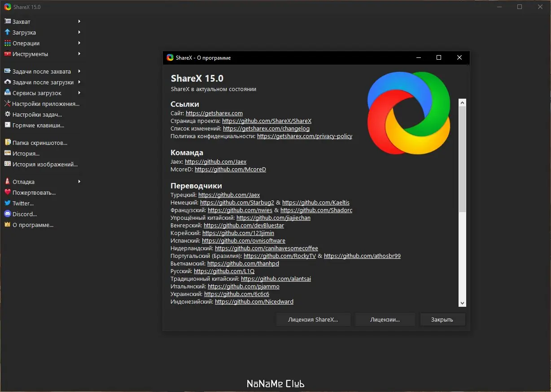
Task: Click the Захват (Capture) icon in the sidebar
Action: pyautogui.click(x=7, y=22)
